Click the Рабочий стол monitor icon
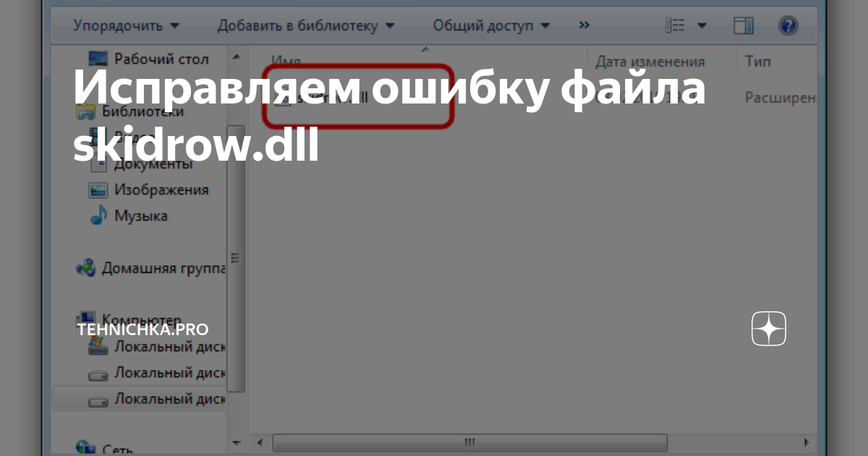The height and width of the screenshot is (456, 868). tap(97, 59)
